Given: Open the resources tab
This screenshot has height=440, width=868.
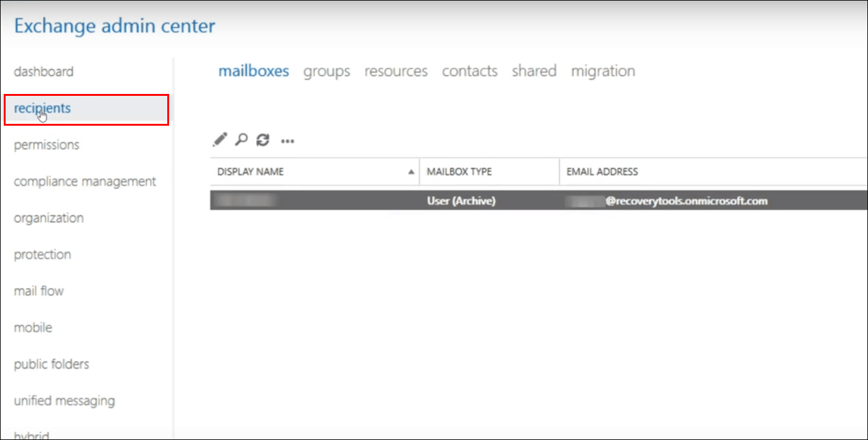Looking at the screenshot, I should [x=395, y=71].
